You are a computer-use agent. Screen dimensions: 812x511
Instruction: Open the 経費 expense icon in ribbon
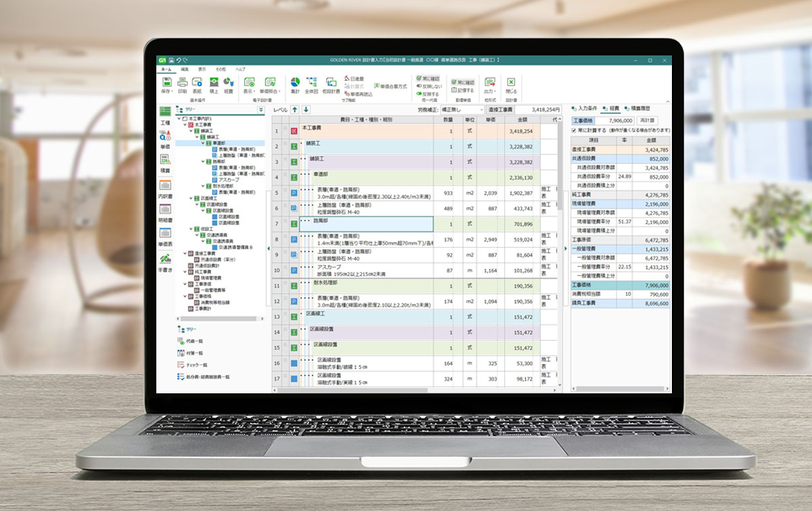click(229, 82)
